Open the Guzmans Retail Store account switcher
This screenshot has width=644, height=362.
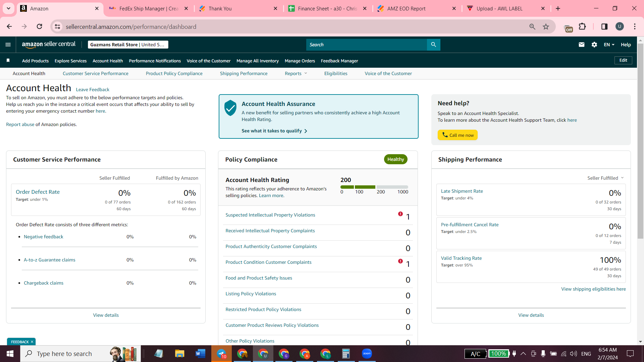point(128,45)
